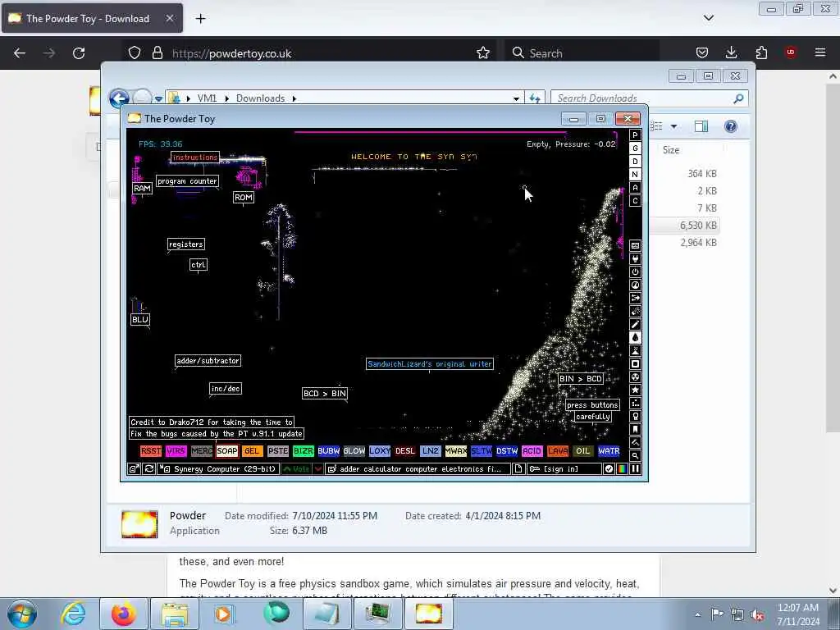
Task: Open the Tools category bulb-shaped icon
Action: point(636,416)
